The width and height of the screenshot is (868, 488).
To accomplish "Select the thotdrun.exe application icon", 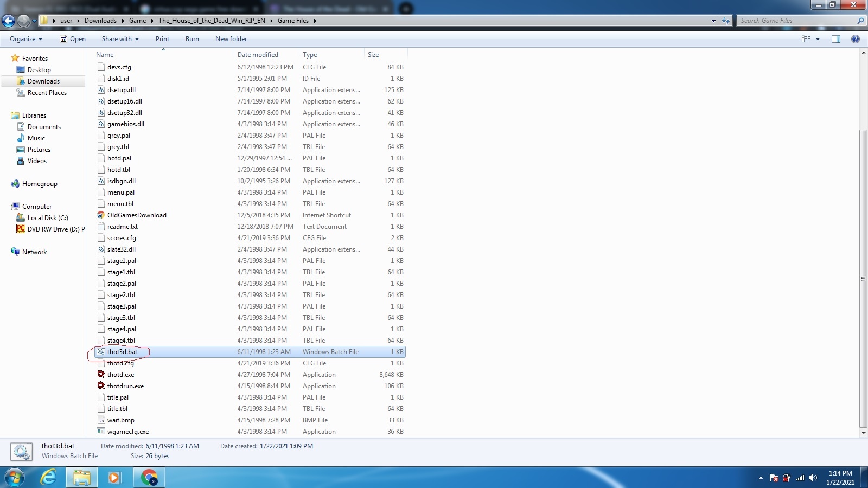I will [x=101, y=386].
